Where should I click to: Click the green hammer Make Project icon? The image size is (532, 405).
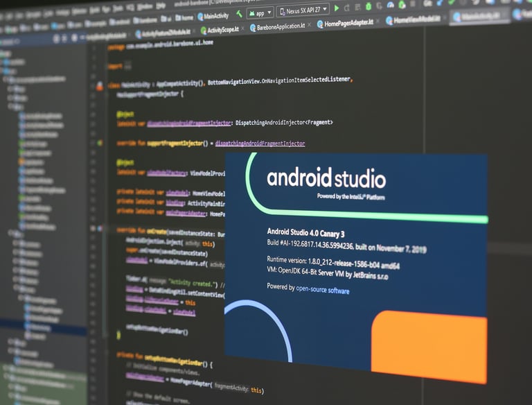coord(239,14)
